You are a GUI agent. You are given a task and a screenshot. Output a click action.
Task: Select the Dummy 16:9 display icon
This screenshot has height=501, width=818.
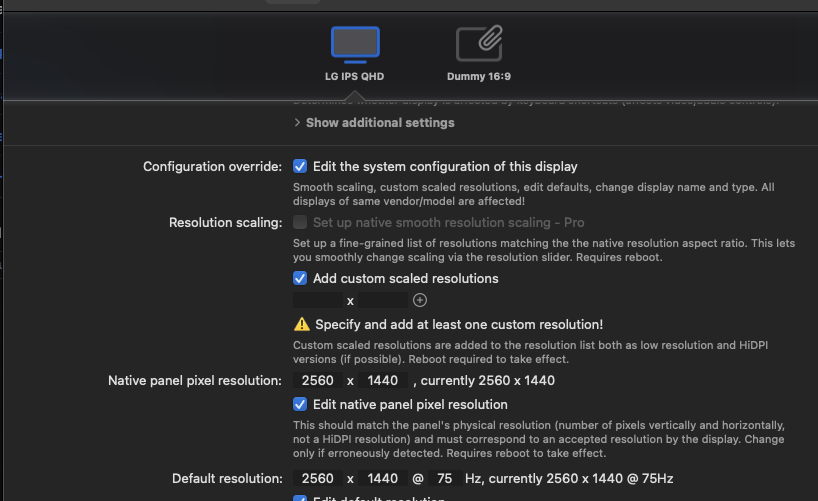point(479,44)
